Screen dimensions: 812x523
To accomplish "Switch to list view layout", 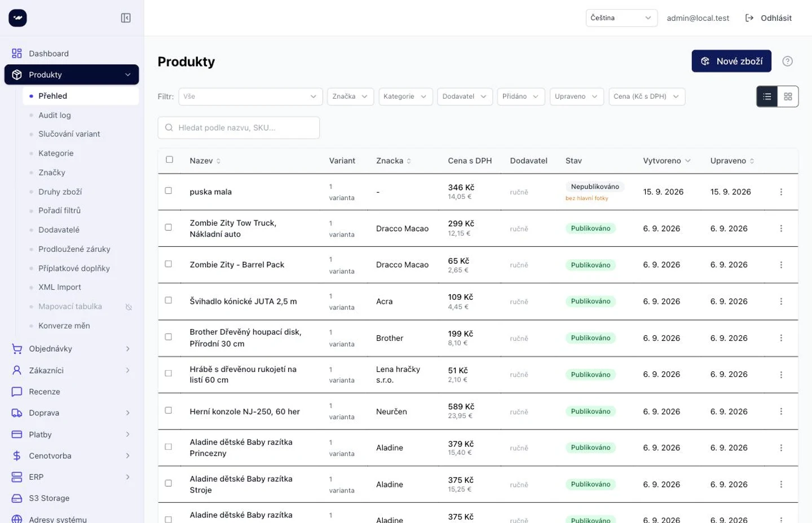I will 767,96.
